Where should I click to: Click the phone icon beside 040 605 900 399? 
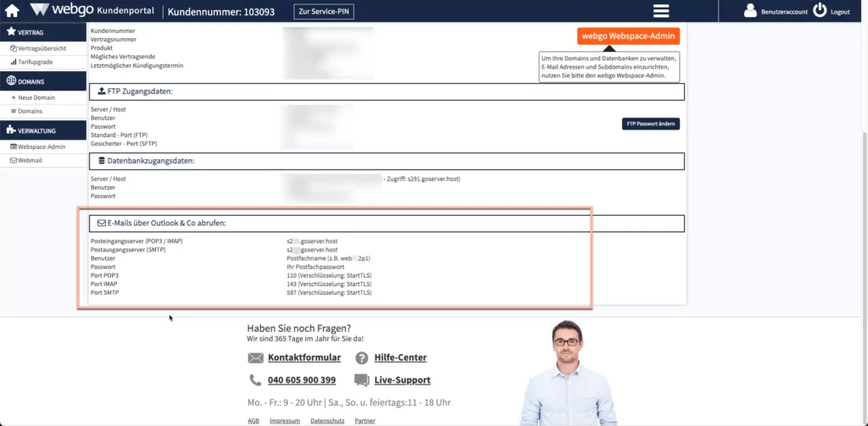(x=255, y=380)
